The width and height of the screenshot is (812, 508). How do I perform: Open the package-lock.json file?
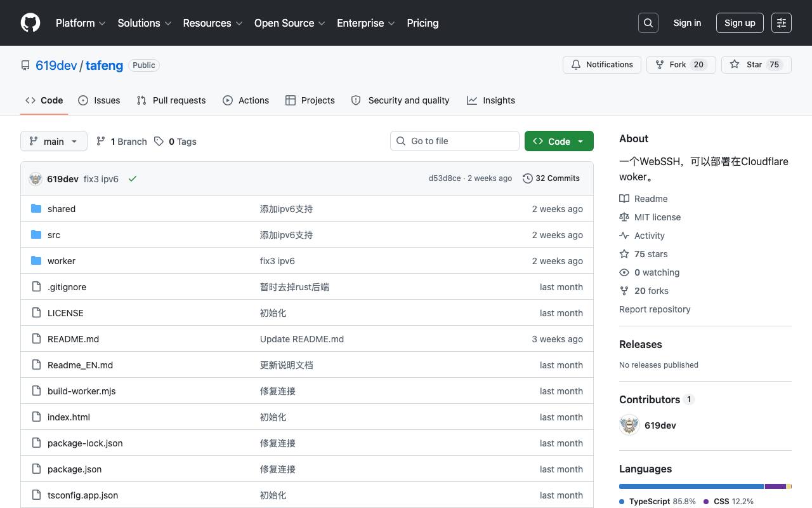[85, 443]
